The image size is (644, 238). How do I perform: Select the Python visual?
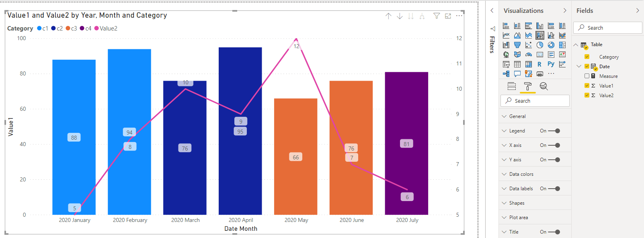tap(551, 64)
